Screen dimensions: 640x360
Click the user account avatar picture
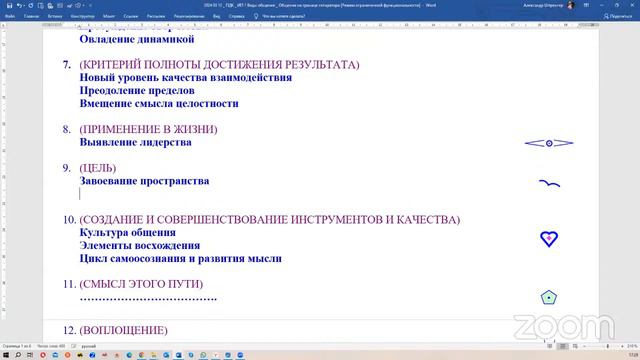pyautogui.click(x=571, y=5)
